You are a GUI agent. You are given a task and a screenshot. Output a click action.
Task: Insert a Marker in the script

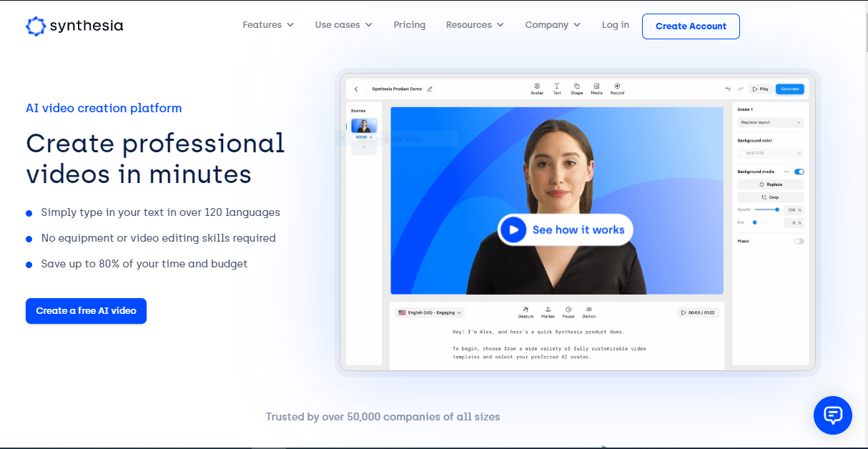click(548, 312)
